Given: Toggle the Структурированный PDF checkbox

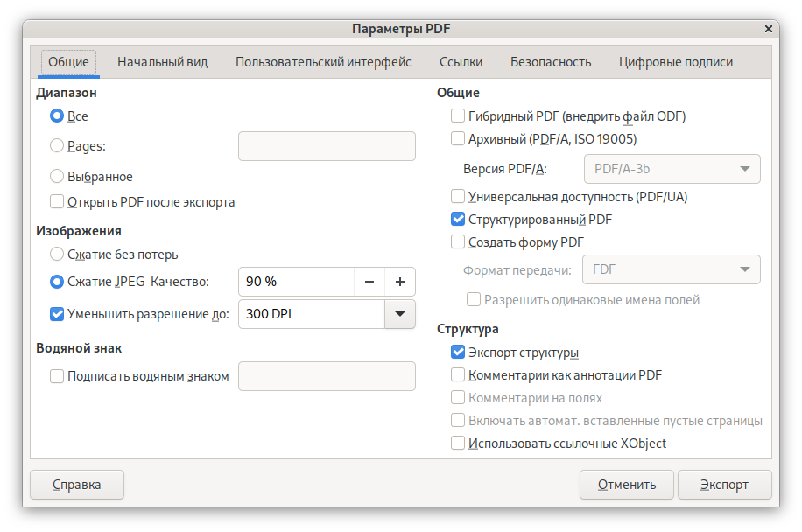Looking at the screenshot, I should [x=457, y=220].
